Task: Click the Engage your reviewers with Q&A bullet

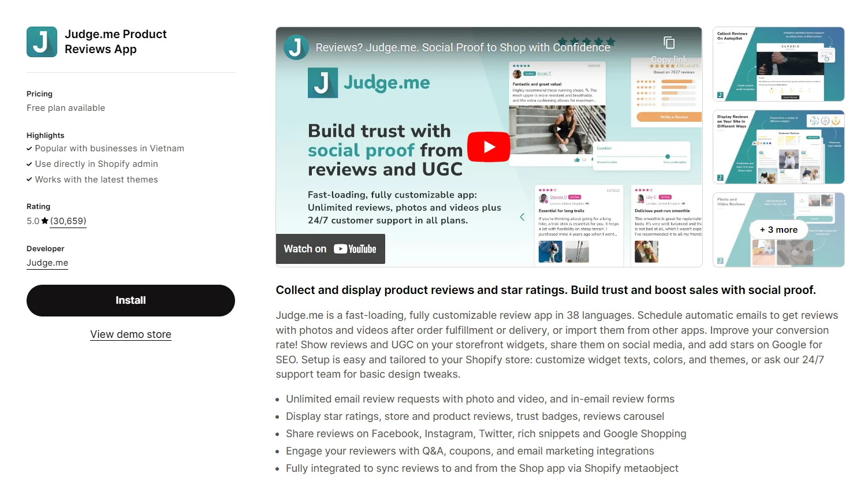Action: click(470, 451)
